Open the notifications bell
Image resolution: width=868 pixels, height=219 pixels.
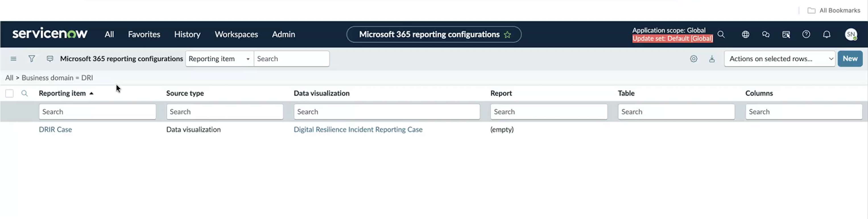826,34
